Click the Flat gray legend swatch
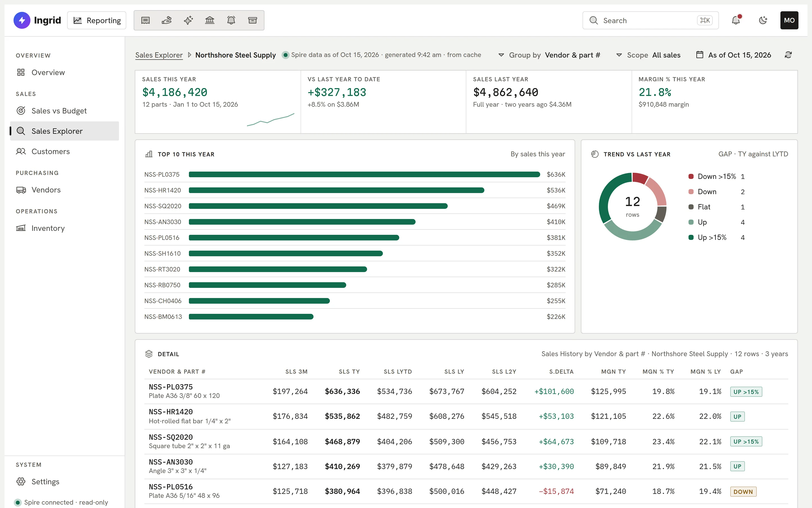Viewport: 812px width, 508px height. [x=691, y=207]
